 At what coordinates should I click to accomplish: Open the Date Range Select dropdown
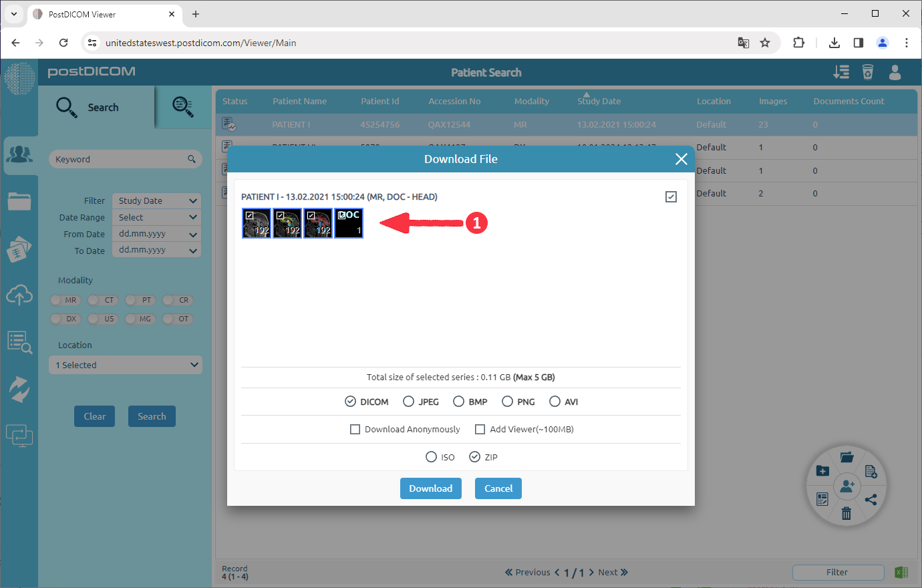pyautogui.click(x=156, y=216)
